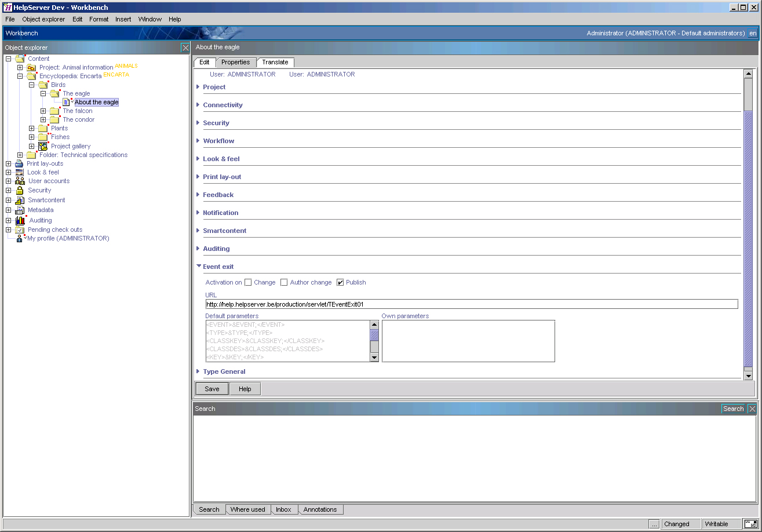Expand The falcon tree node
762x532 pixels.
click(x=43, y=111)
